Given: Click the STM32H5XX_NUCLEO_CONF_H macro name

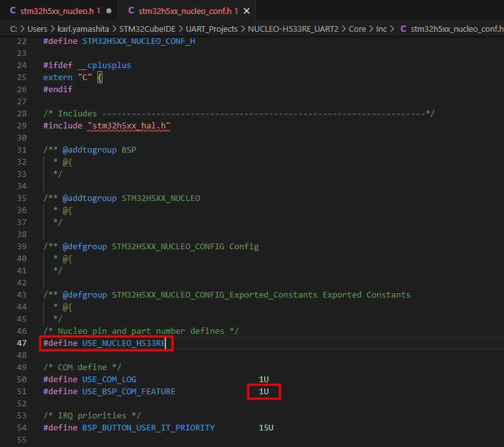Looking at the screenshot, I should point(139,41).
